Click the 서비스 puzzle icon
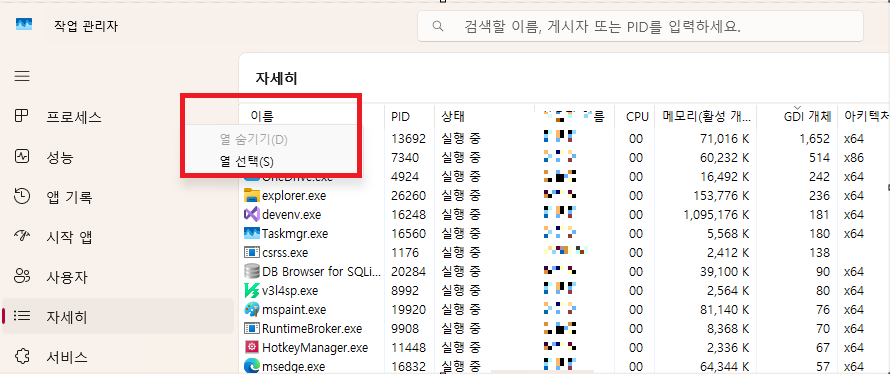The height and width of the screenshot is (374, 890). (x=21, y=356)
